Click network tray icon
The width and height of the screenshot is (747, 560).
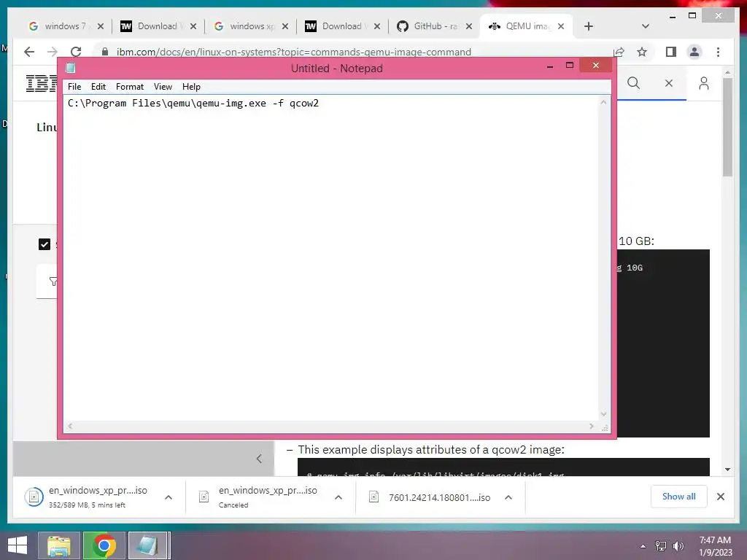[x=661, y=546]
